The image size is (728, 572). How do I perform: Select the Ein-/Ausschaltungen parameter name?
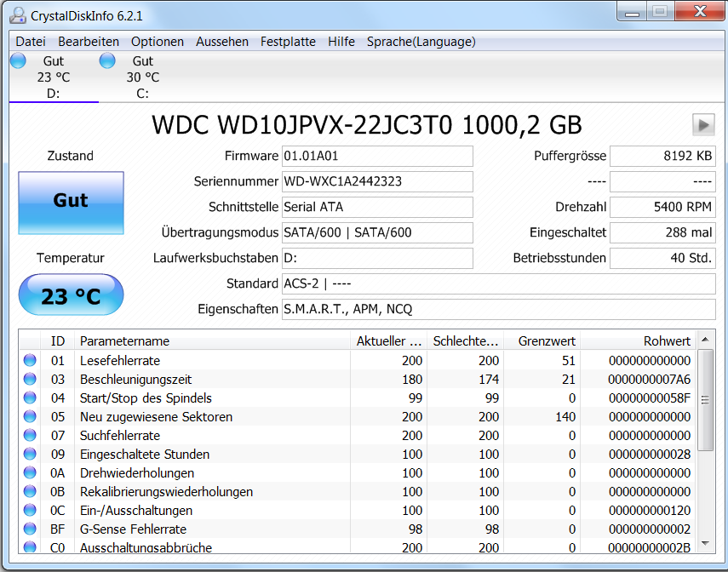pyautogui.click(x=136, y=510)
